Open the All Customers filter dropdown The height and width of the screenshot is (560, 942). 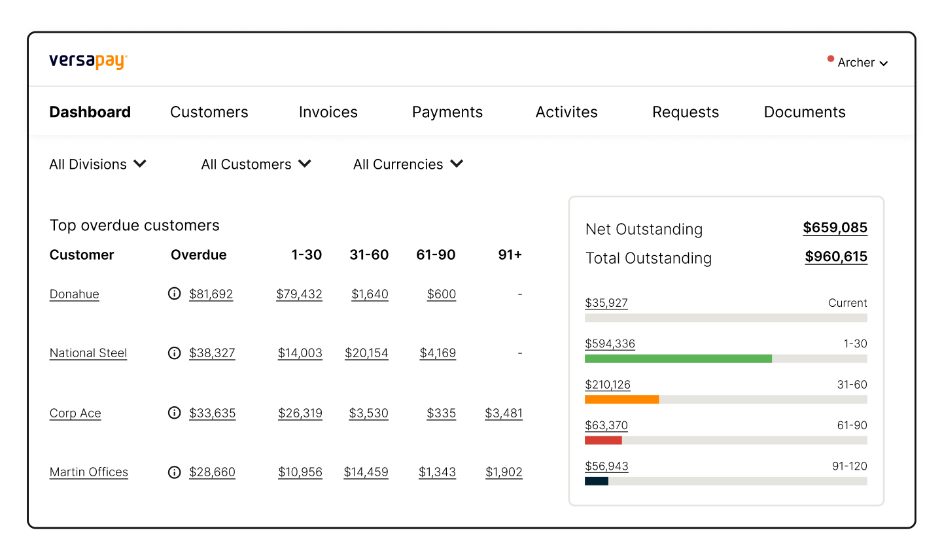point(256,164)
